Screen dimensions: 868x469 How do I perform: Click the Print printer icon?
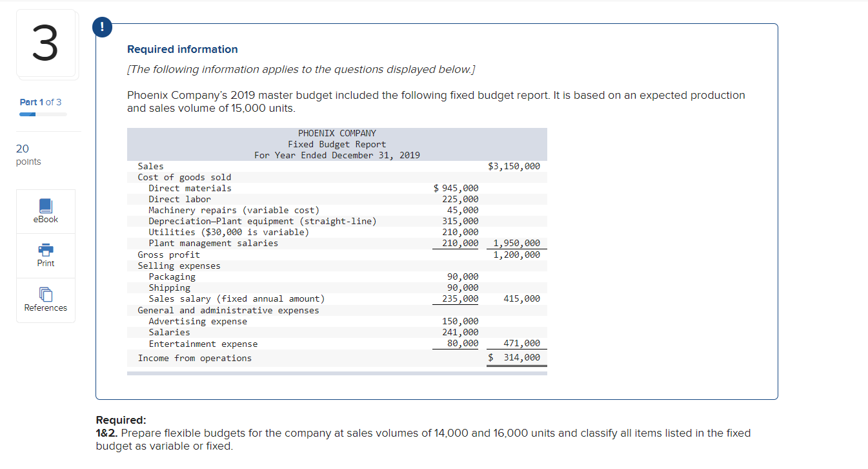coord(45,249)
